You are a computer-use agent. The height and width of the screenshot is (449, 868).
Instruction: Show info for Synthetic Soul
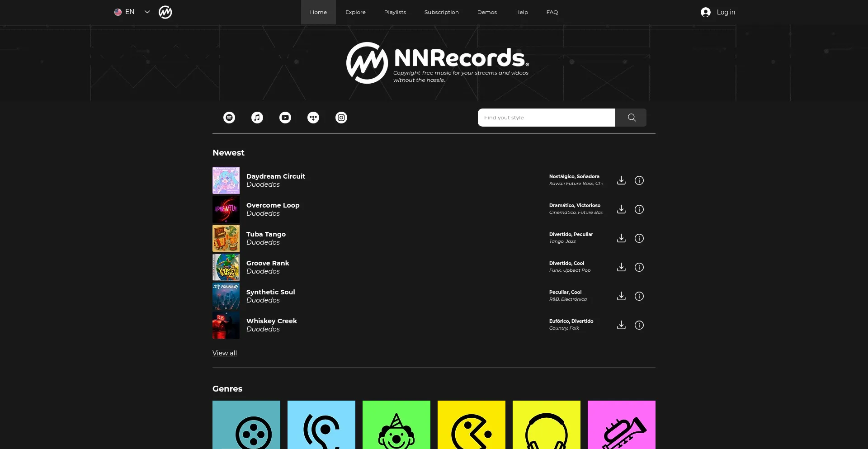pos(639,296)
